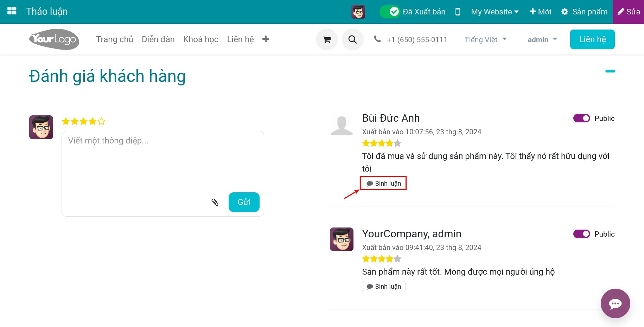Click the YourCompany, admin reviewer name

pos(412,234)
